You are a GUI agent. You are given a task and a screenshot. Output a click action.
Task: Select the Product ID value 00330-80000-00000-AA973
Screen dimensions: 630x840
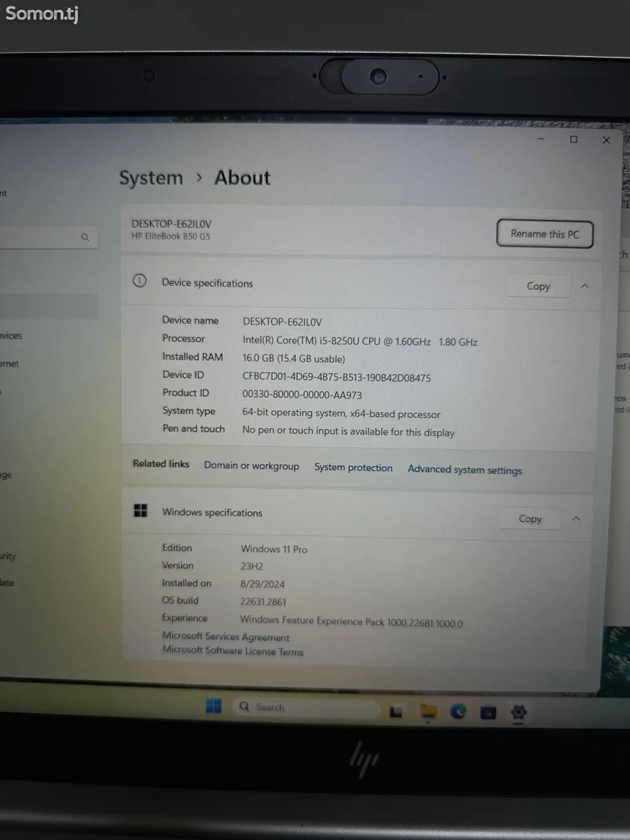click(302, 395)
